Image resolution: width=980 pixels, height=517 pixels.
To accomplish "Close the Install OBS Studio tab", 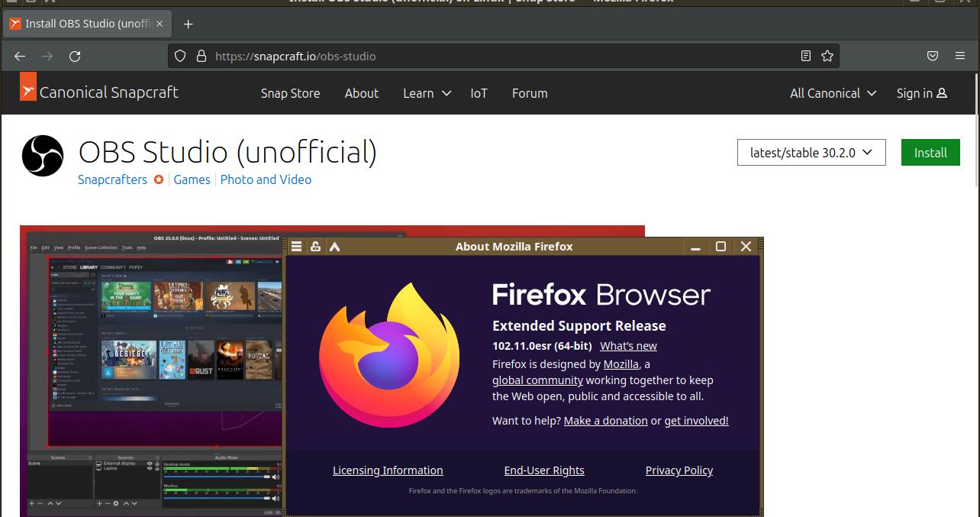I will 160,24.
